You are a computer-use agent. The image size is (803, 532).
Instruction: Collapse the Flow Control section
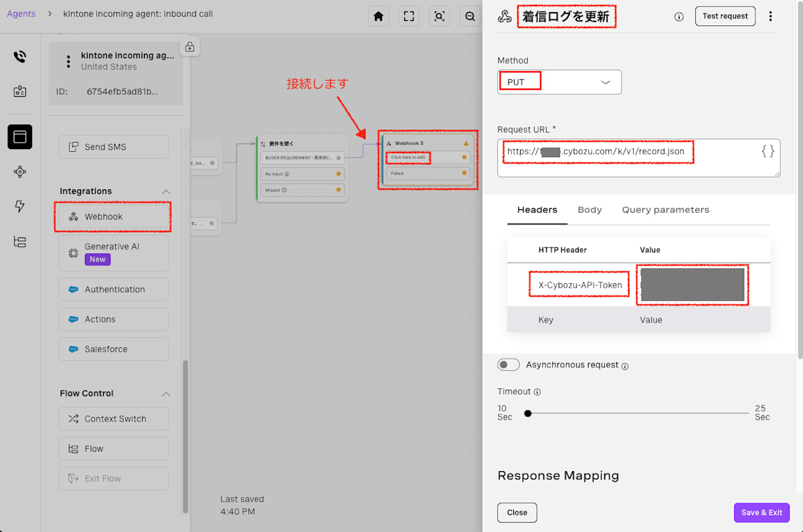[x=166, y=394]
